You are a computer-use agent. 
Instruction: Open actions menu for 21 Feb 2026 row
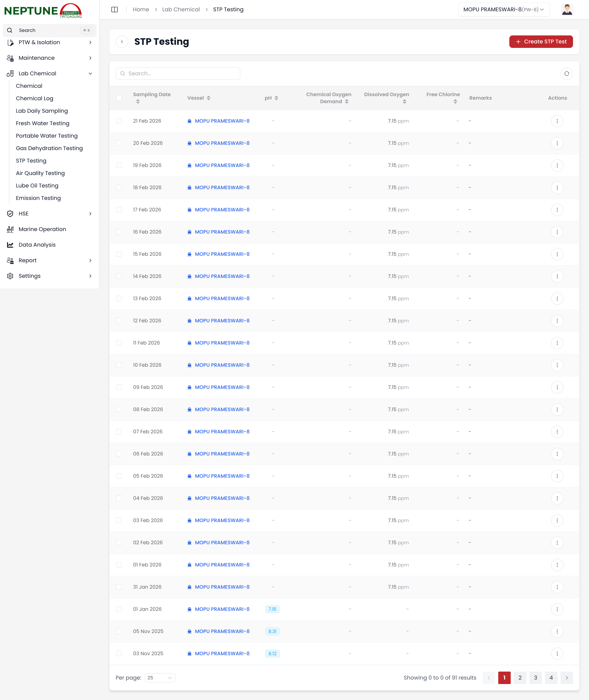[557, 121]
